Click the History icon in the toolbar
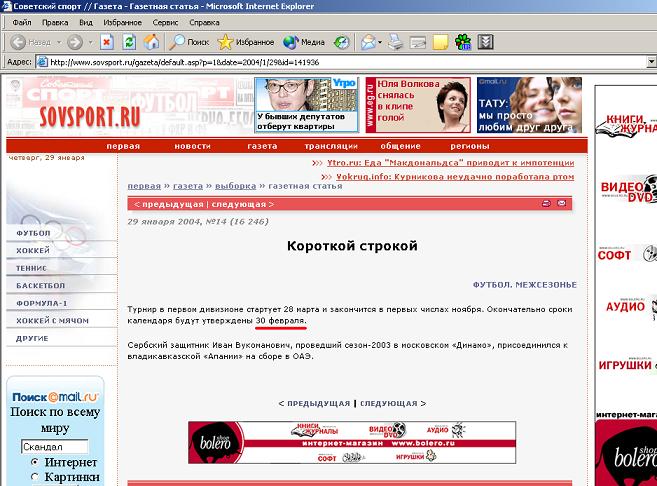 (x=342, y=42)
